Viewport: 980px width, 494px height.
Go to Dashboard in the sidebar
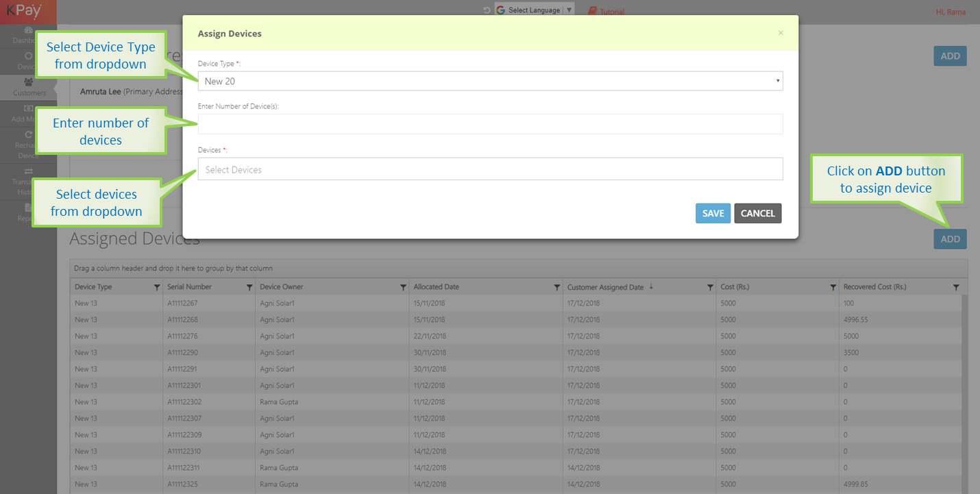coord(28,35)
